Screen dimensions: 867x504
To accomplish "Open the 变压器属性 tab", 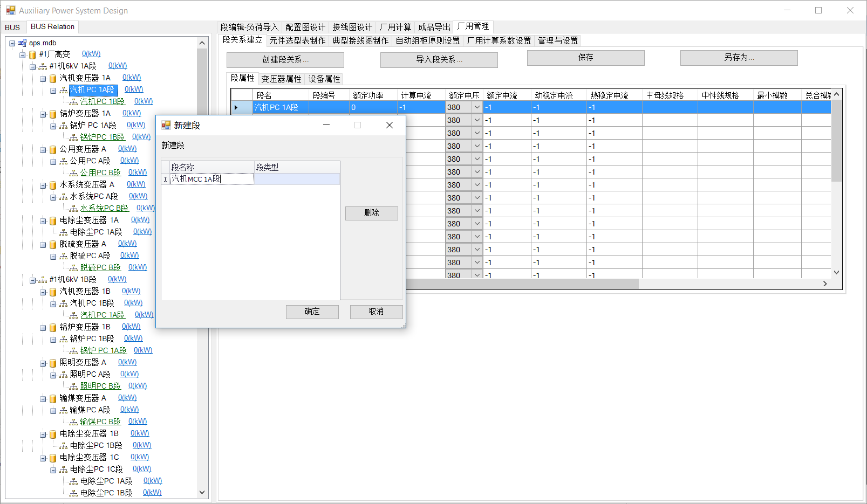I will tap(281, 79).
